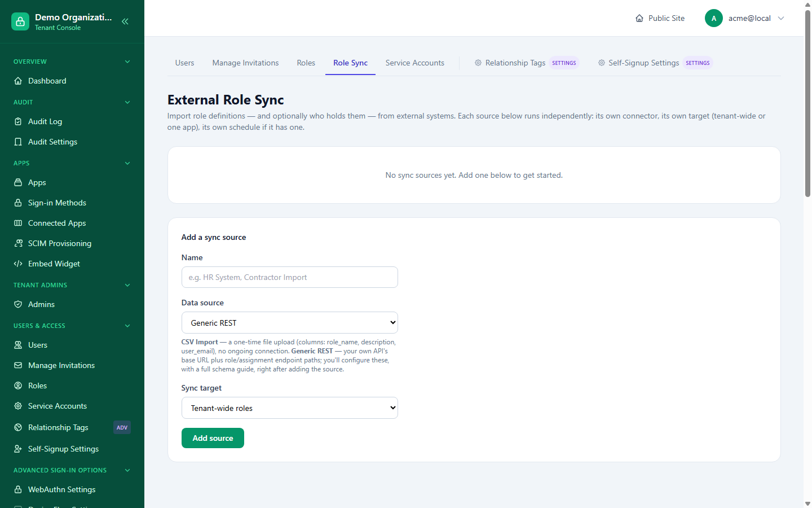The height and width of the screenshot is (508, 812).
Task: Open the Self-Signup Settings tab
Action: click(x=655, y=63)
